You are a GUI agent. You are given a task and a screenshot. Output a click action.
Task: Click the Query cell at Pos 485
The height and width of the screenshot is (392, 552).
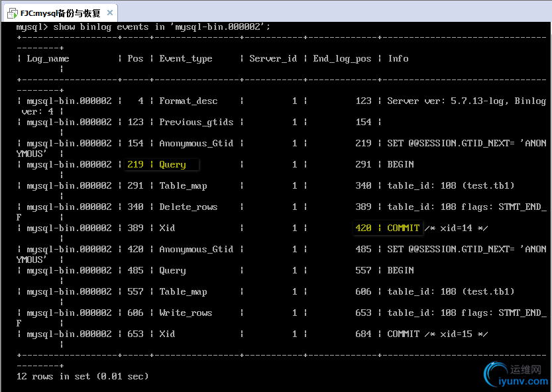pos(172,271)
